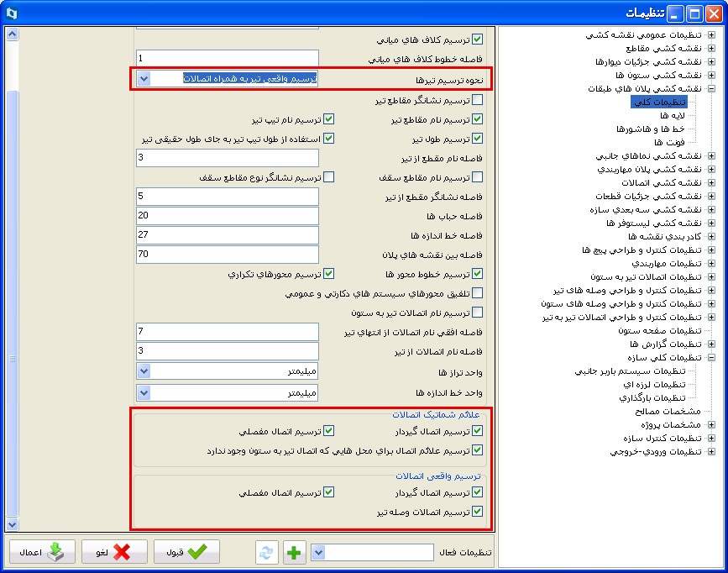Open the واحد تراز ها units dropdown

(144, 371)
